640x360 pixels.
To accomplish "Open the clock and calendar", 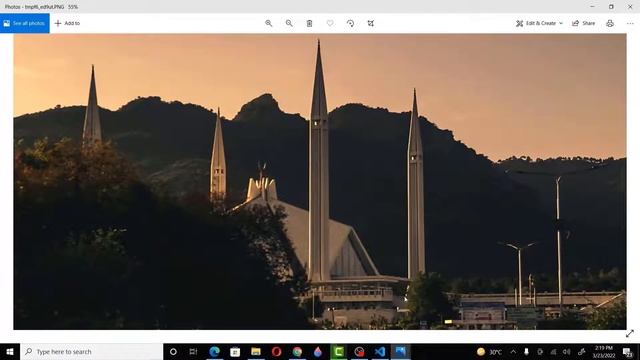I will 604,351.
